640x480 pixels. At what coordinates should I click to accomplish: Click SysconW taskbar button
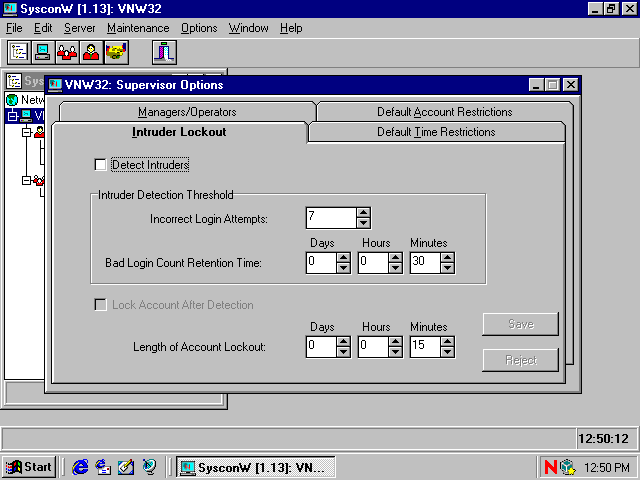(x=256, y=467)
